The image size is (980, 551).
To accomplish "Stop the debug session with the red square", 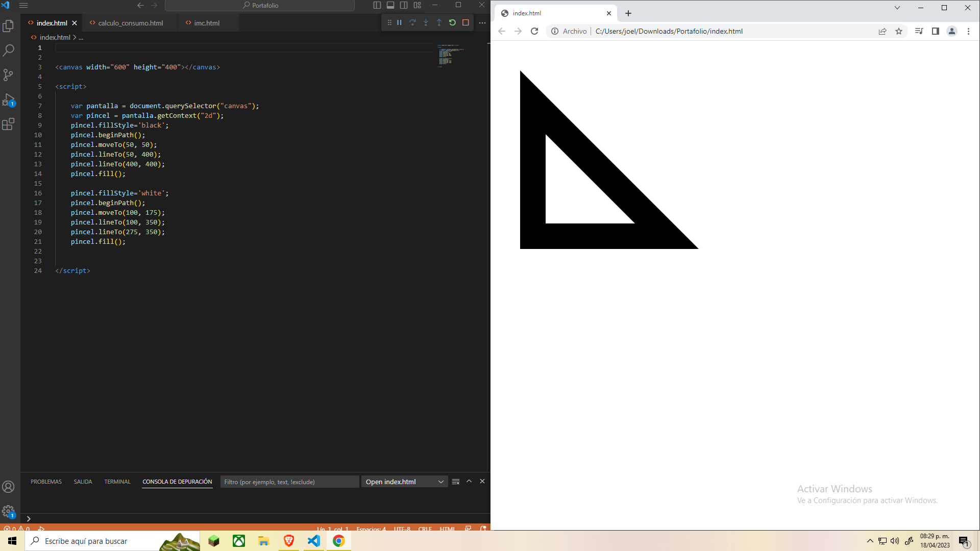I will coord(465,22).
